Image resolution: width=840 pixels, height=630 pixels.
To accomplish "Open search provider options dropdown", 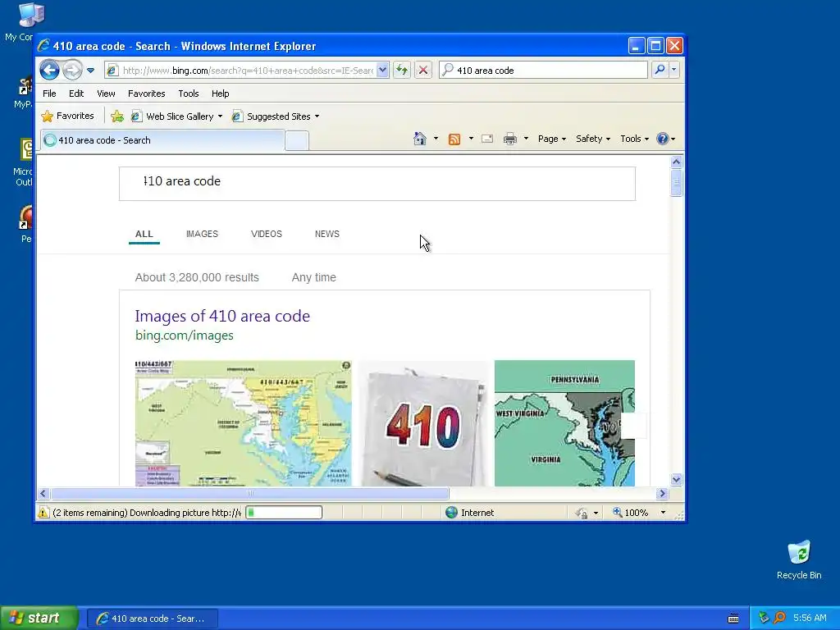I will [674, 70].
